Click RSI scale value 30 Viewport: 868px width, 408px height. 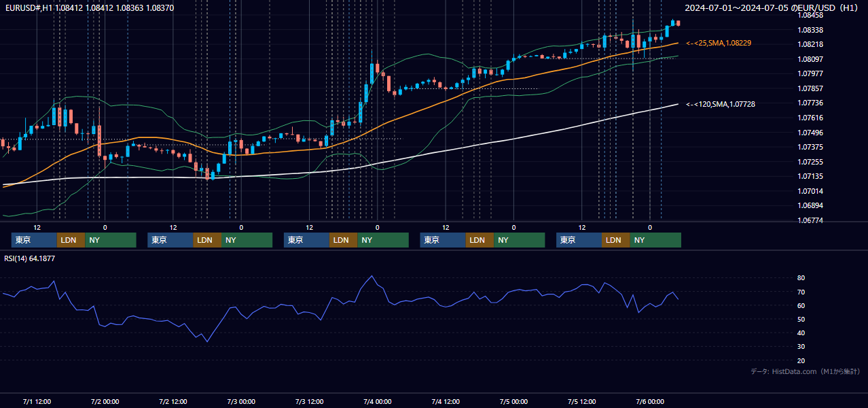tap(801, 347)
